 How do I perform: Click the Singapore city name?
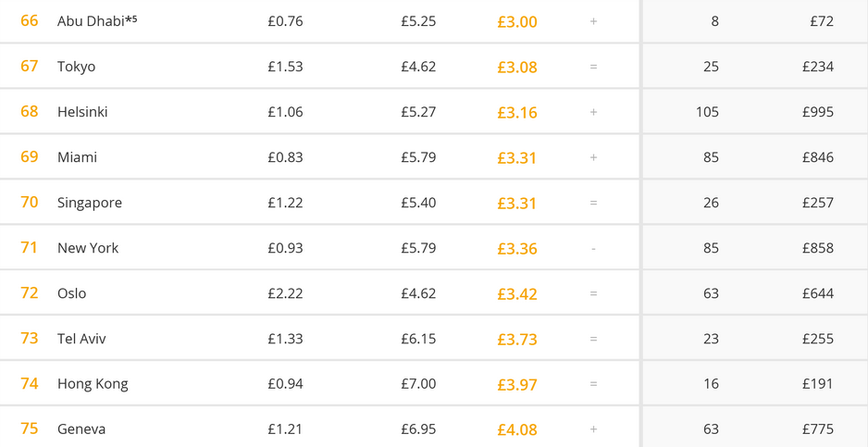89,203
